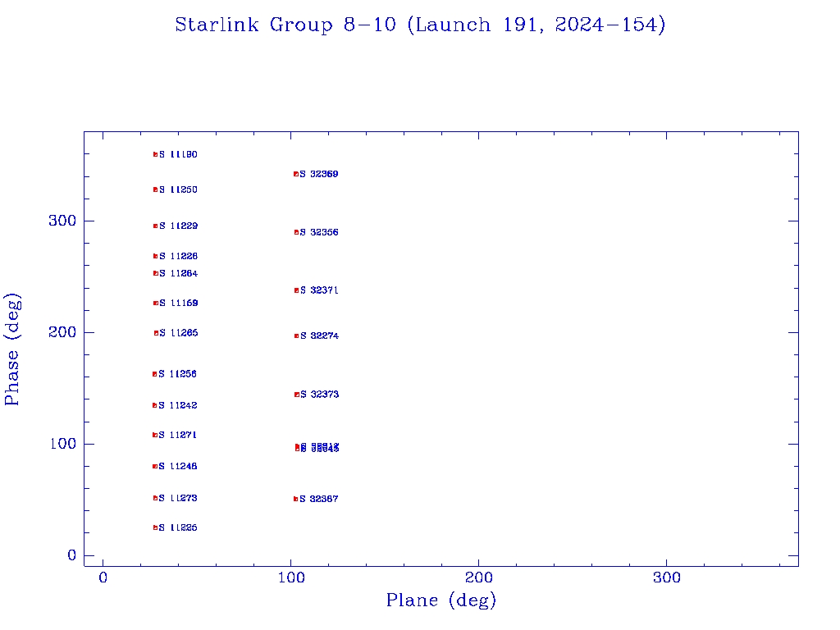The image size is (840, 630).
Task: Click the '200' tick label on the Plane axis
Action: (x=478, y=577)
